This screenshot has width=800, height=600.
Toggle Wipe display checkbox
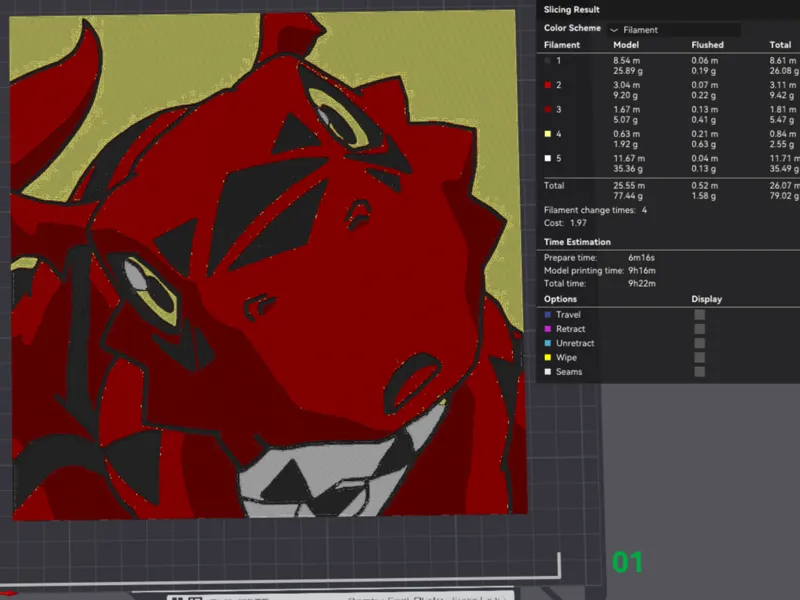[x=699, y=358]
